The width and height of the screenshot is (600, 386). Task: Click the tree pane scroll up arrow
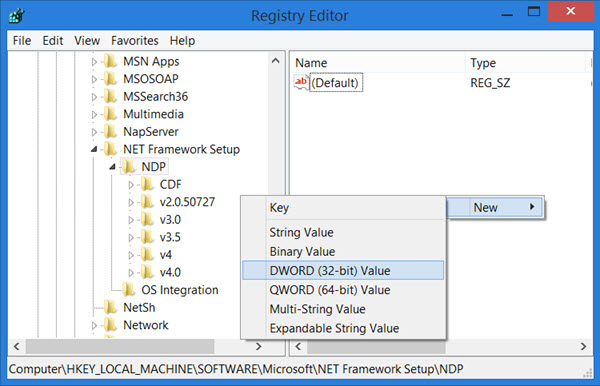(x=276, y=60)
